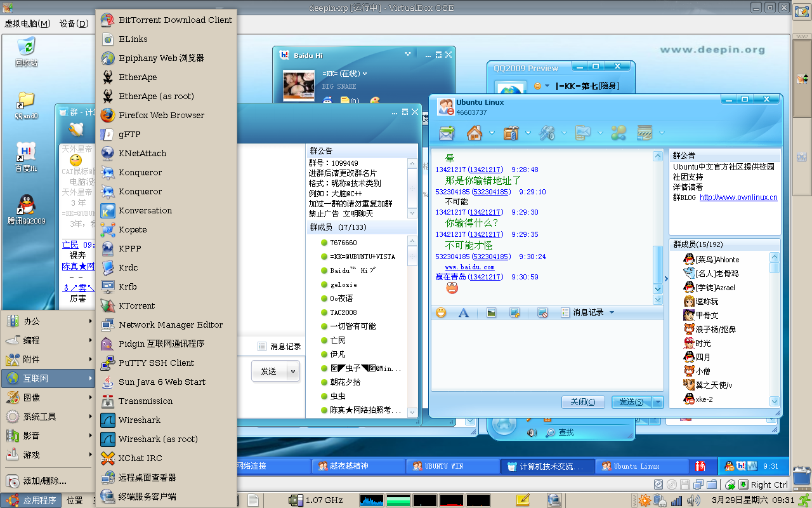Click the Krdc icon
Image resolution: width=812 pixels, height=508 pixels.
pos(108,267)
